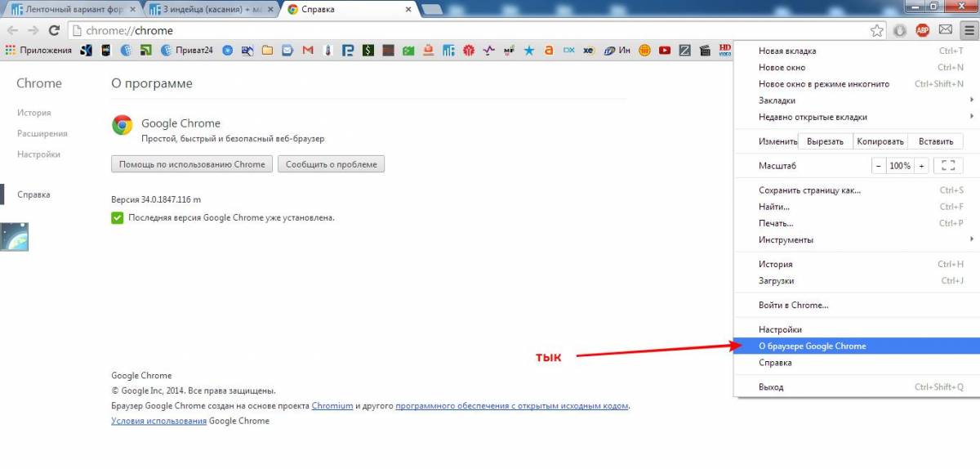Click the Google Chrome logo on the page

click(x=122, y=124)
